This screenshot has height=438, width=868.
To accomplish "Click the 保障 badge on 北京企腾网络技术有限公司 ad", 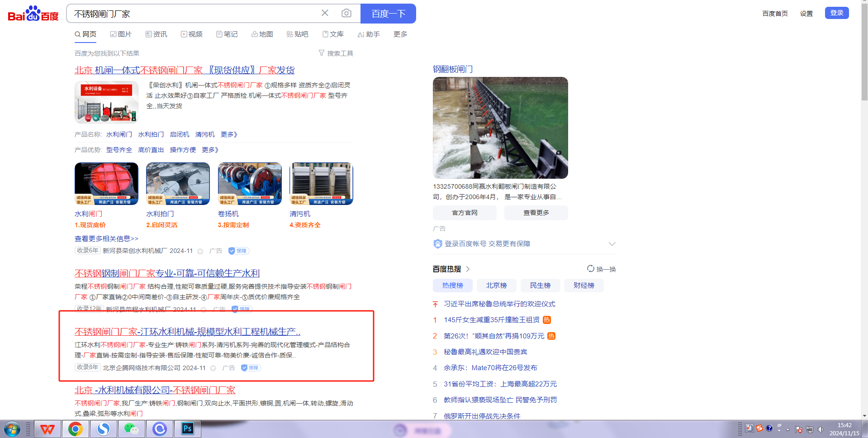I will [x=251, y=368].
